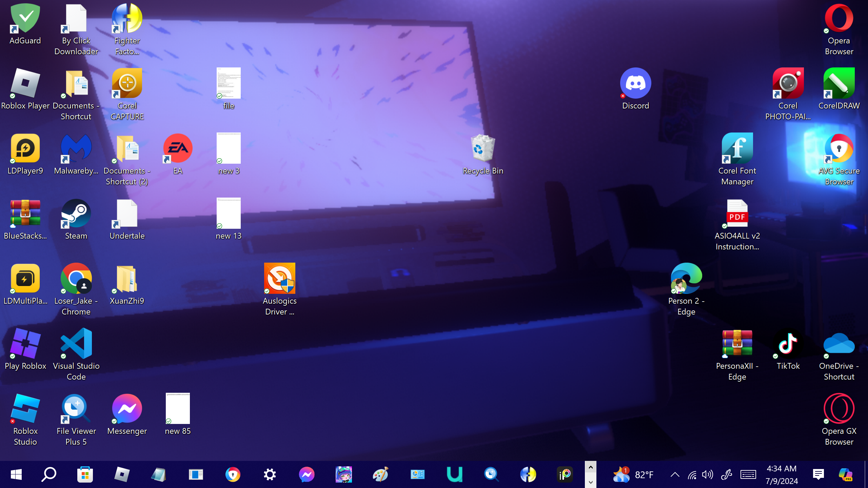The image size is (868, 488).
Task: Show hidden system tray icons
Action: point(675,474)
